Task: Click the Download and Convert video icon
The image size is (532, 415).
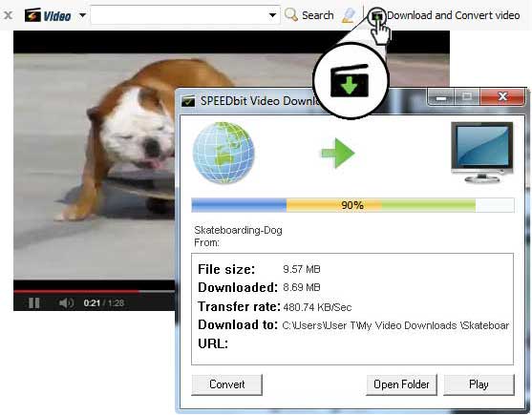Action: [x=377, y=15]
